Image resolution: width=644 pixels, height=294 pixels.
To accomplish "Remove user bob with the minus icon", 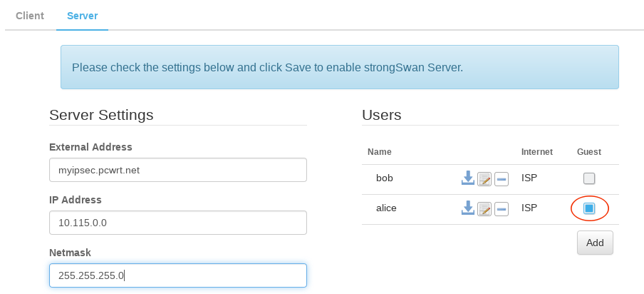I will tap(502, 179).
